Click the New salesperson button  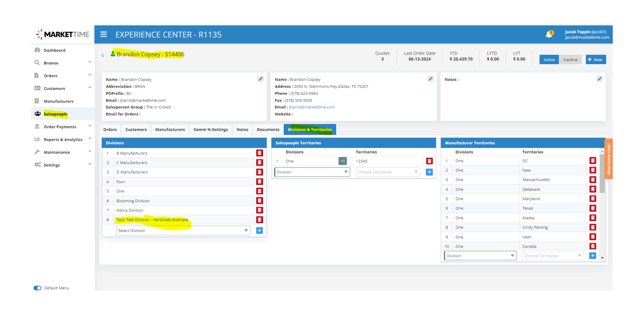(x=596, y=60)
